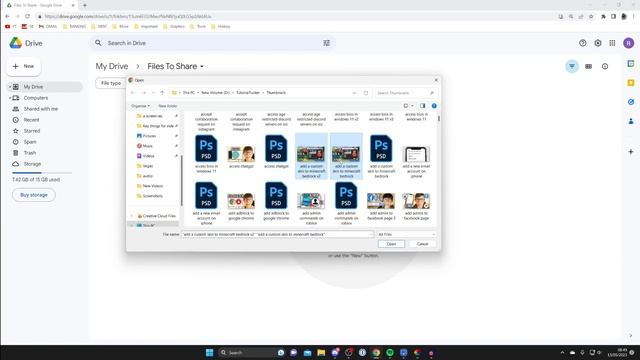
Task: Get add-ons plus in the side panel
Action: coord(631,151)
